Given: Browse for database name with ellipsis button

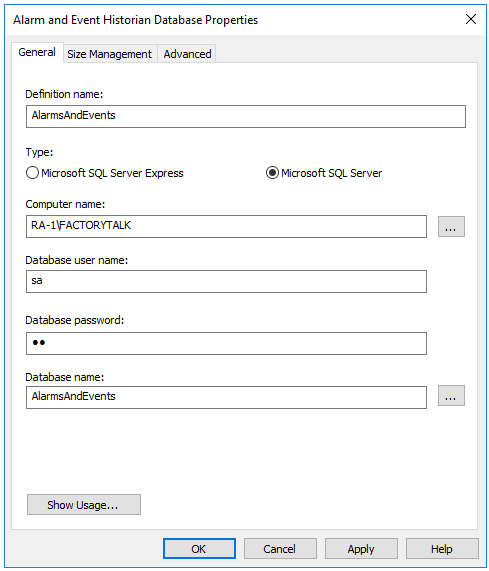Looking at the screenshot, I should [451, 395].
